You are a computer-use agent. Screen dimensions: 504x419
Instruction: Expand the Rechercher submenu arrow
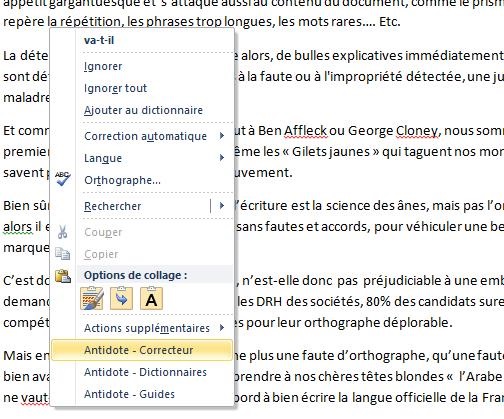pyautogui.click(x=222, y=206)
